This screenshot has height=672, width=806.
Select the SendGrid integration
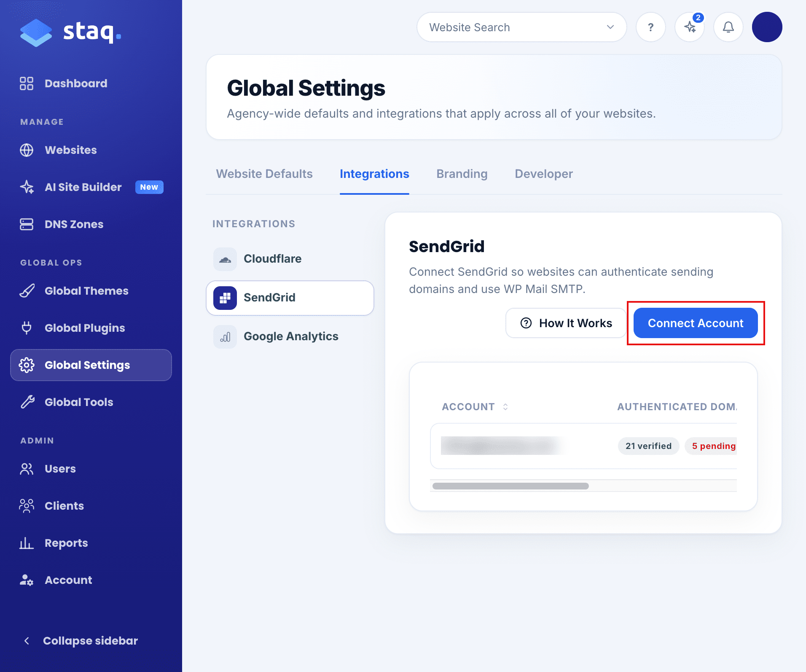pos(290,298)
